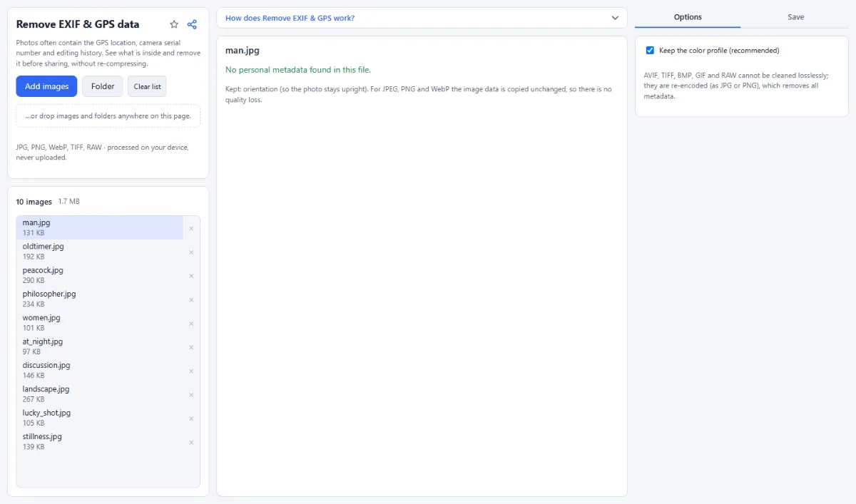Select discussion.jpg in the image list
The image size is (856, 504).
100,370
